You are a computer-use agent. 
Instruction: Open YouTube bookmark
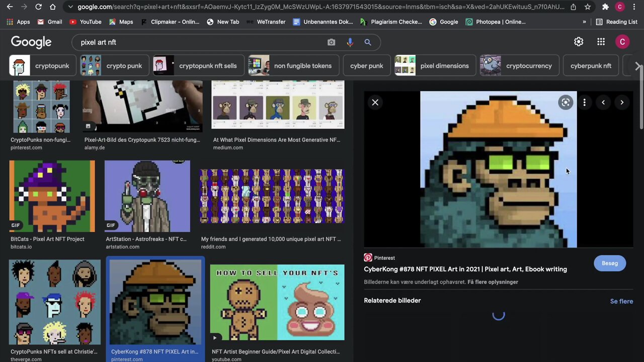(x=85, y=22)
